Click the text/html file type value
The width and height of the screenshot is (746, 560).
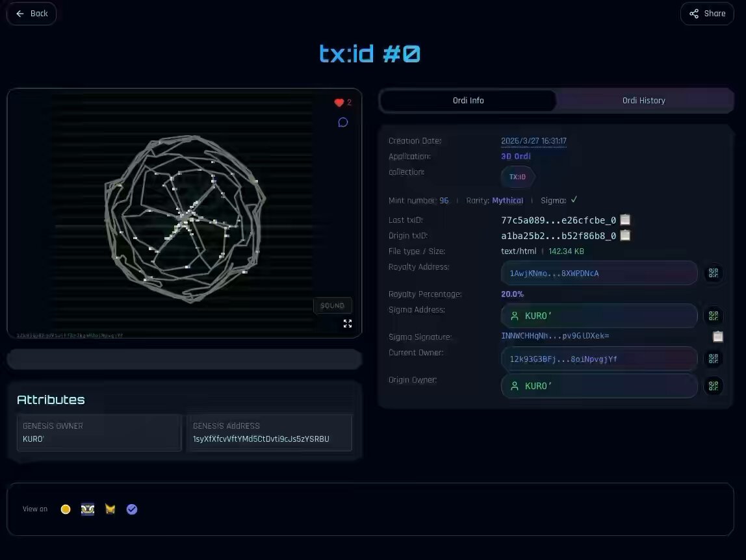[x=519, y=251]
